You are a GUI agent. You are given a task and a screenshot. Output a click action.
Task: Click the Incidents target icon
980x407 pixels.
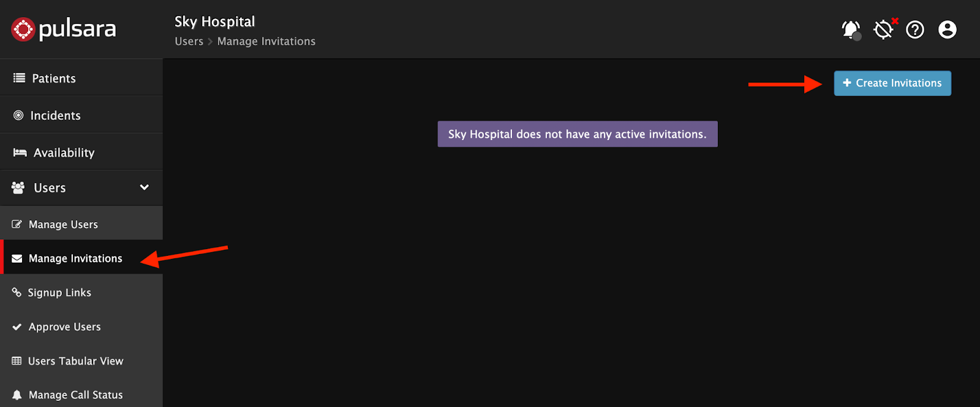coord(18,116)
